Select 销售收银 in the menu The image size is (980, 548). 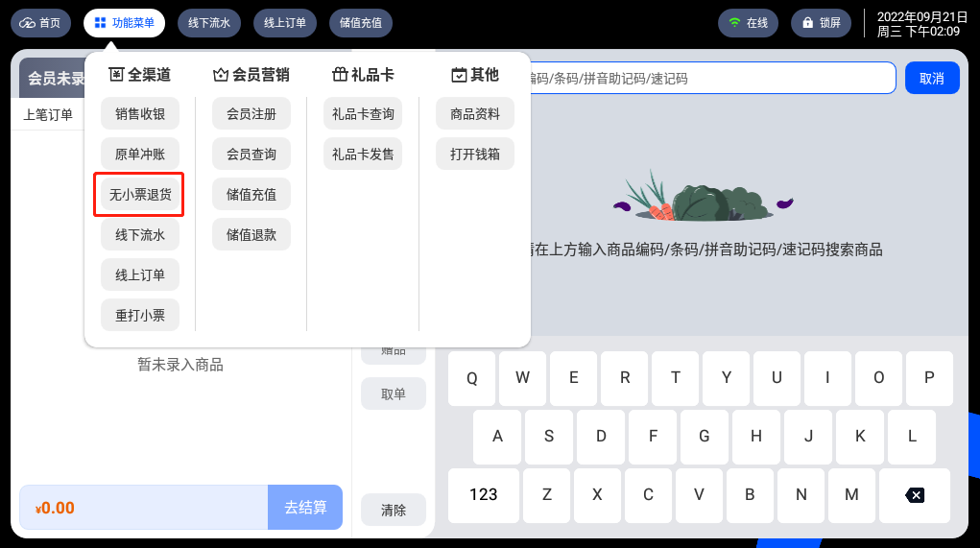point(140,113)
